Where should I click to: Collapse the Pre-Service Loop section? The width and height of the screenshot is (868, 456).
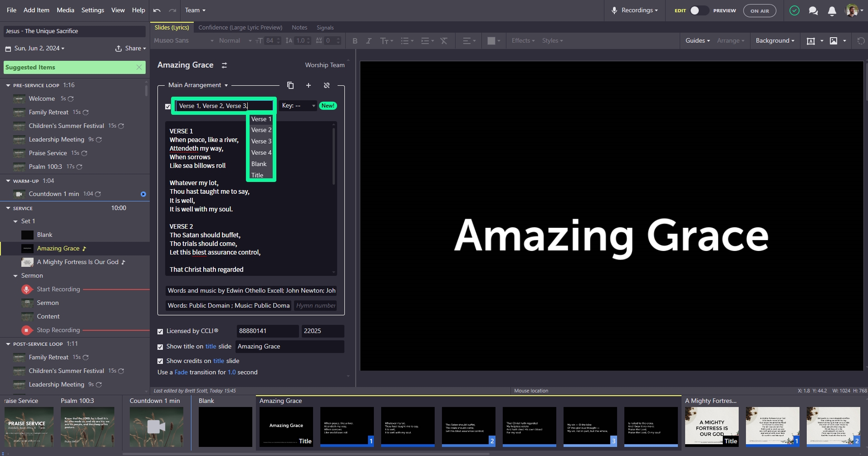click(x=8, y=85)
